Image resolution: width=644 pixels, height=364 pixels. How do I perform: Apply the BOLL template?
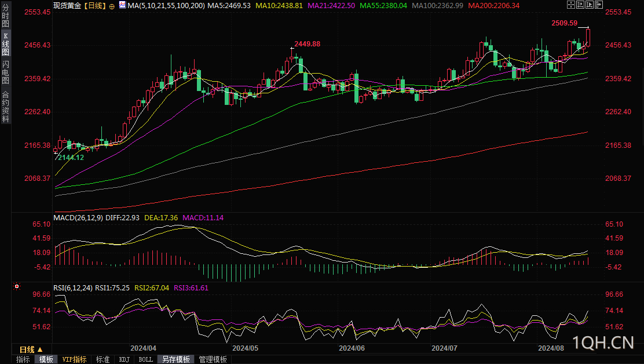pyautogui.click(x=146, y=359)
